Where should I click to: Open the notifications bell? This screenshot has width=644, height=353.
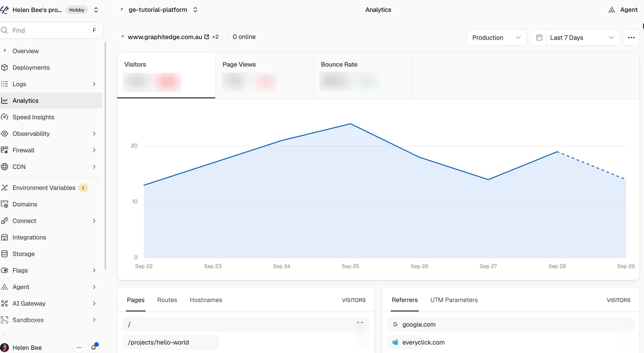click(x=93, y=347)
